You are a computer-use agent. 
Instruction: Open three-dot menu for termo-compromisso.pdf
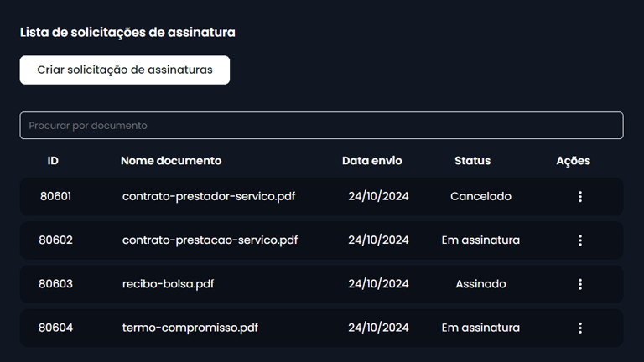(579, 328)
